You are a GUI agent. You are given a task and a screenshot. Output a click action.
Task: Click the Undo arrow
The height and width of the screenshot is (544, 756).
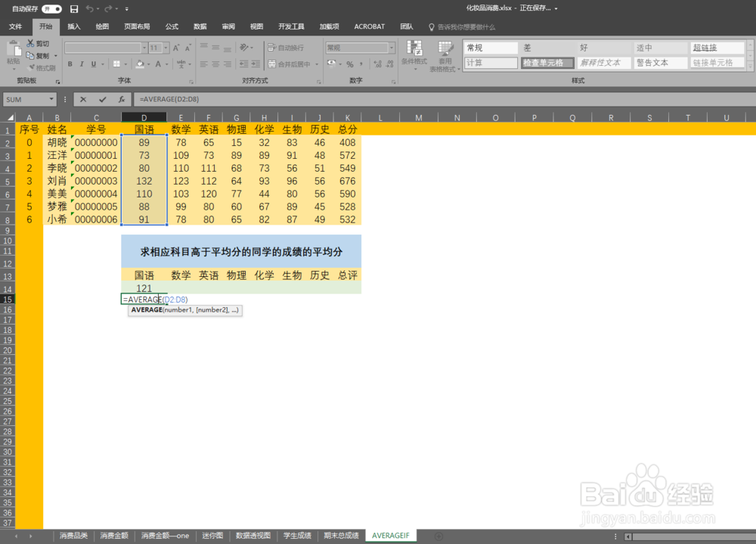tap(89, 8)
